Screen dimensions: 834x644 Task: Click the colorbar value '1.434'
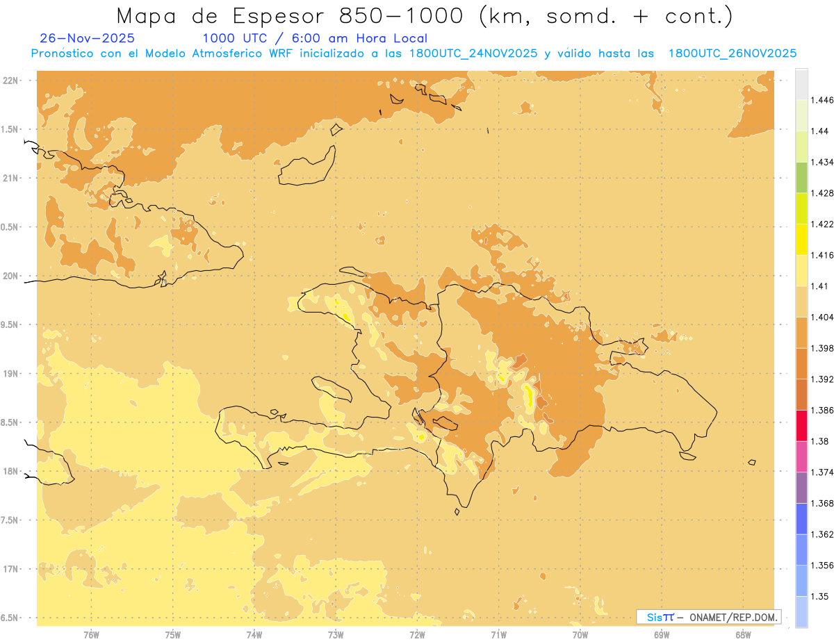click(x=822, y=162)
